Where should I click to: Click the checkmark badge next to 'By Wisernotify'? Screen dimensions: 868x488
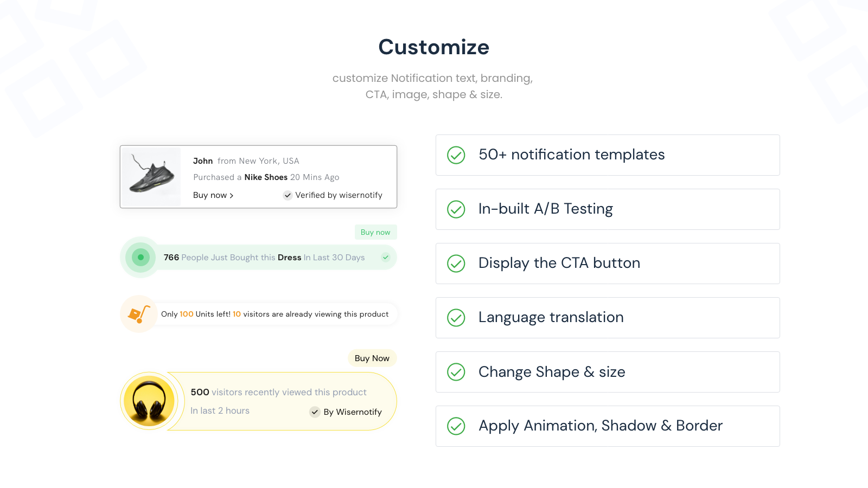click(x=315, y=412)
